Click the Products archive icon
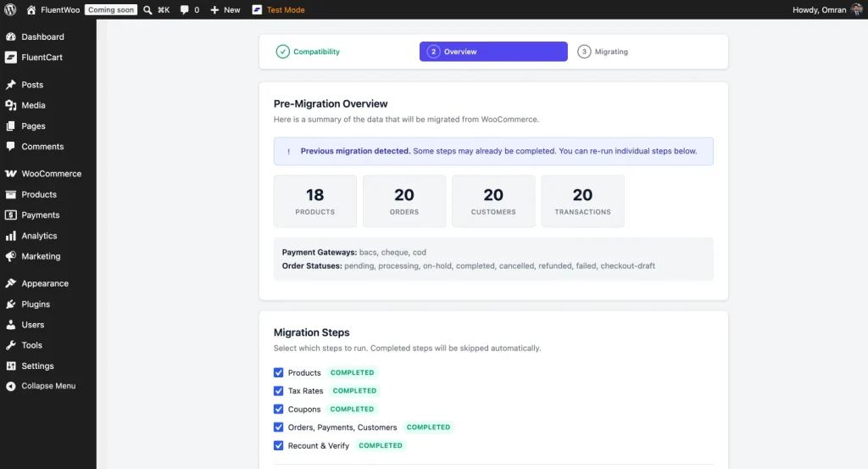The width and height of the screenshot is (868, 469). point(10,194)
